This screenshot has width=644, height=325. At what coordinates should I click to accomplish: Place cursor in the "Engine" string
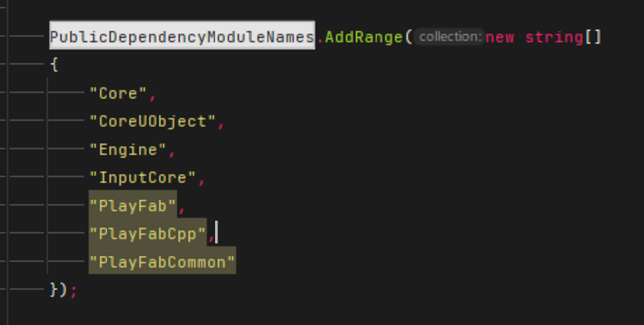pyautogui.click(x=128, y=150)
